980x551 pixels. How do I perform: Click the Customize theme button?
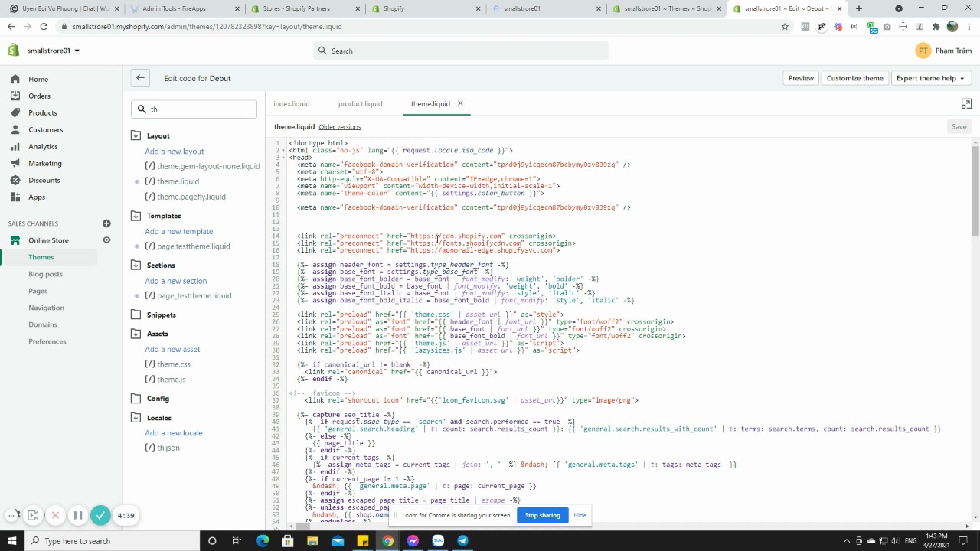tap(854, 78)
